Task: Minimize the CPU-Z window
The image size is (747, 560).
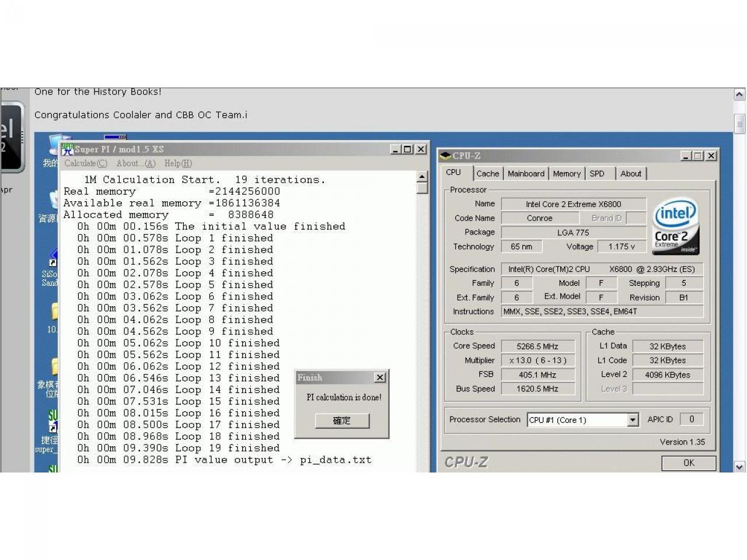Action: tap(686, 156)
